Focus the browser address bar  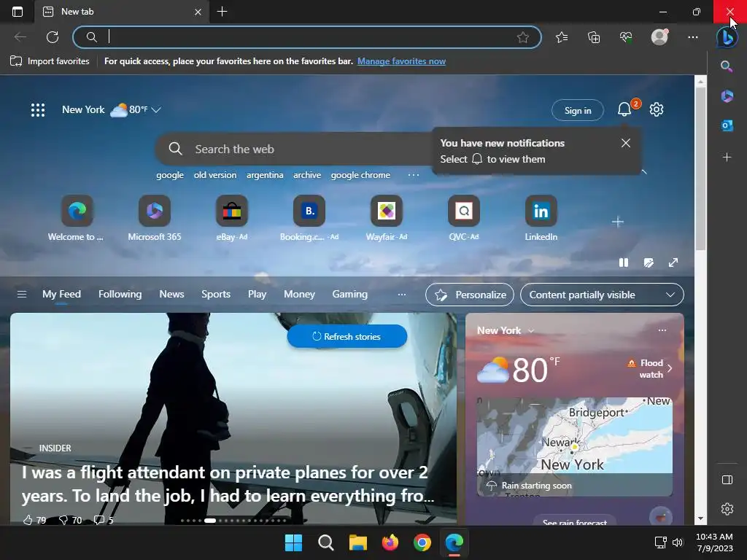click(x=307, y=37)
